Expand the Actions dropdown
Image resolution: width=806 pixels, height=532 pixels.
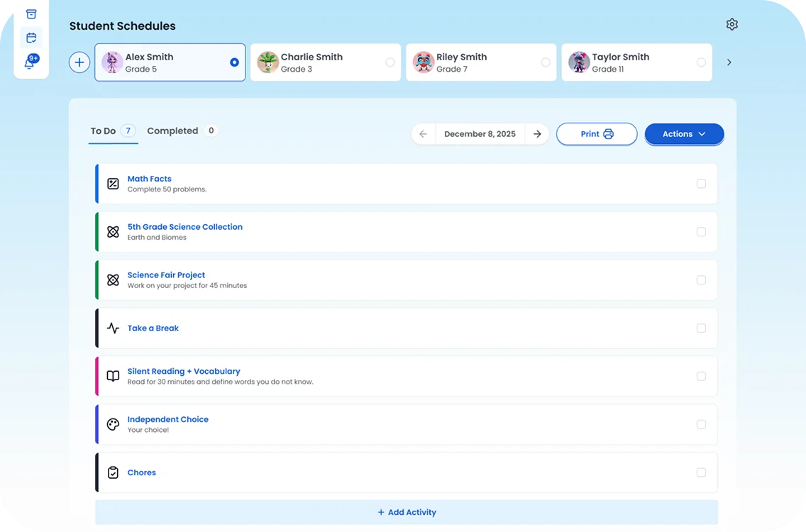click(684, 134)
